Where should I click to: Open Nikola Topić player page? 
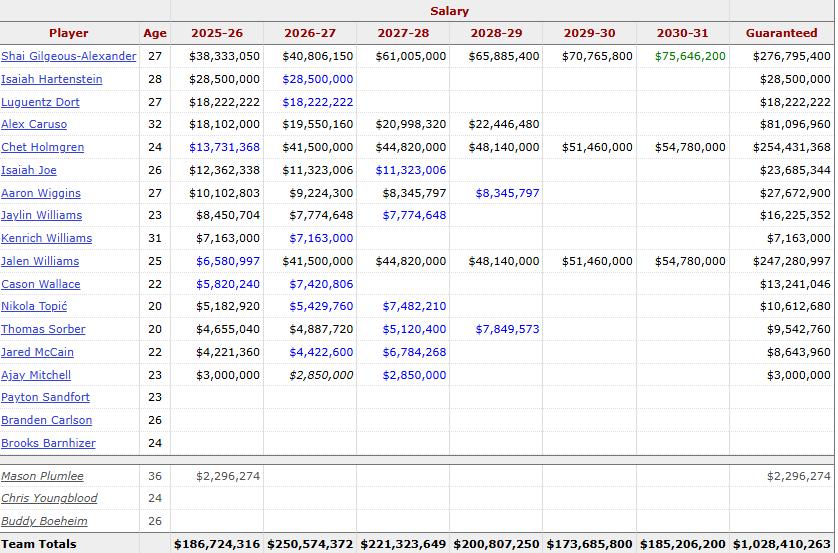point(34,306)
